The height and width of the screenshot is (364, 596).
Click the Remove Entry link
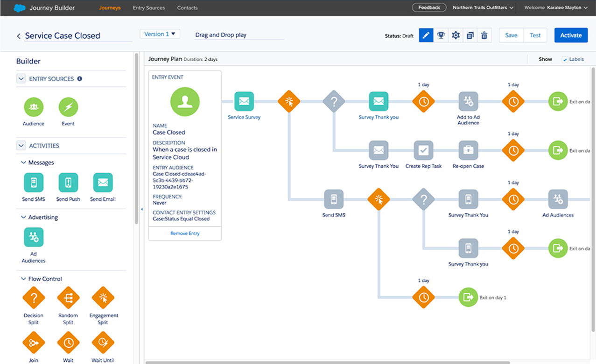[185, 233]
